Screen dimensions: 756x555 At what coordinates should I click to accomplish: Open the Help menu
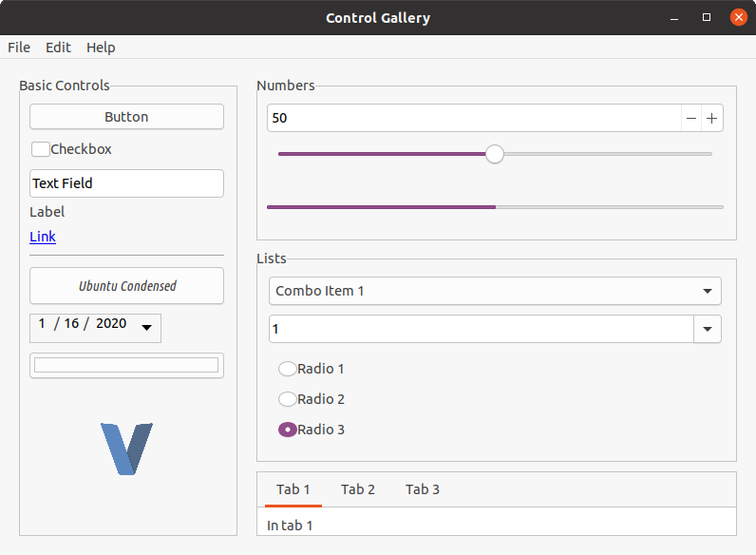point(101,48)
